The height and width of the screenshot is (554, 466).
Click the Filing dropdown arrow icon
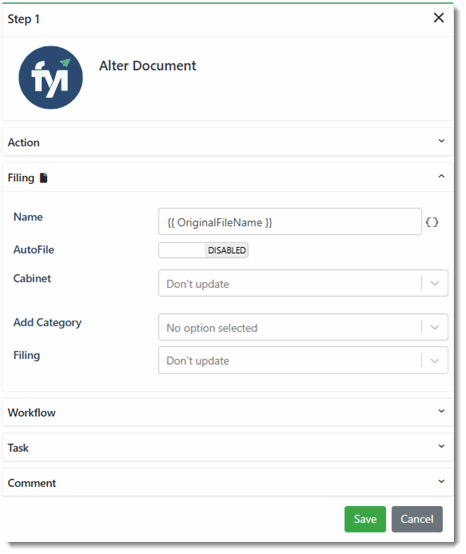coord(435,361)
